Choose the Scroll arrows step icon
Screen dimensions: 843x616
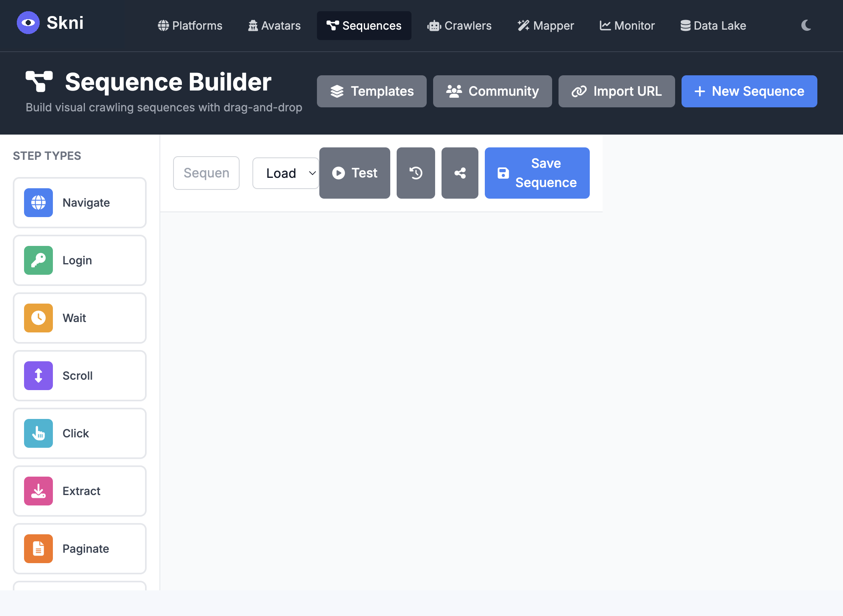click(x=38, y=376)
